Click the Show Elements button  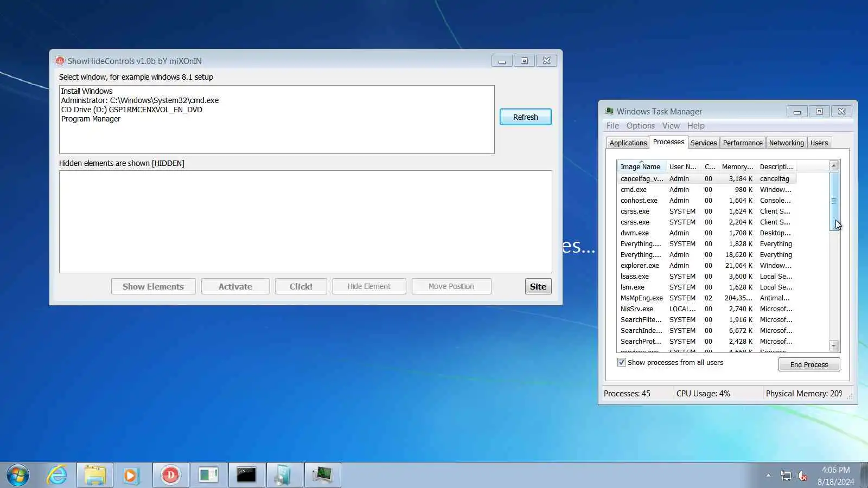[x=153, y=286]
